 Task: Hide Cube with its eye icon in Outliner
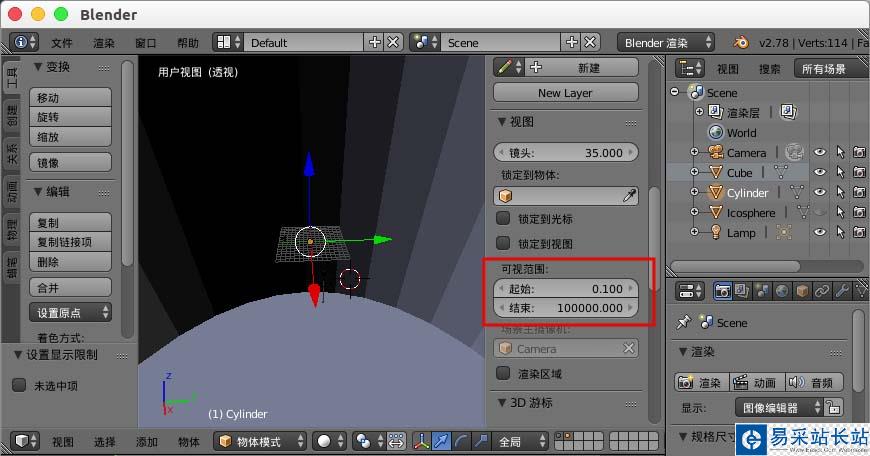click(820, 172)
